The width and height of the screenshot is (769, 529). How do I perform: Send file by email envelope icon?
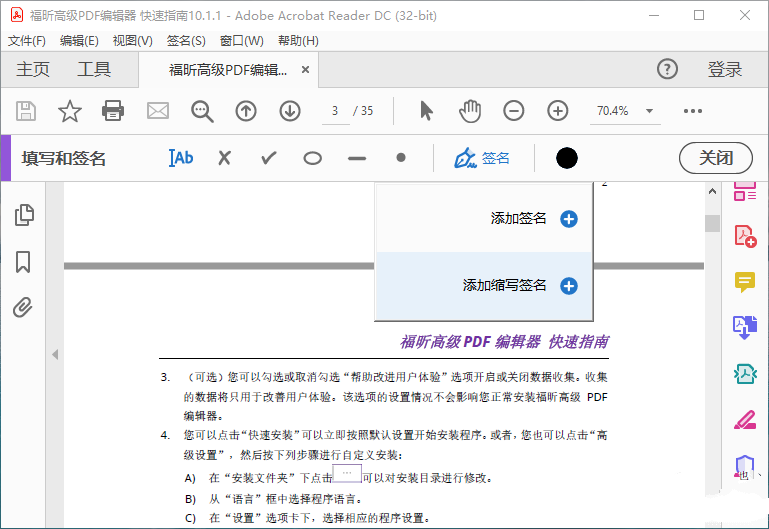[158, 111]
